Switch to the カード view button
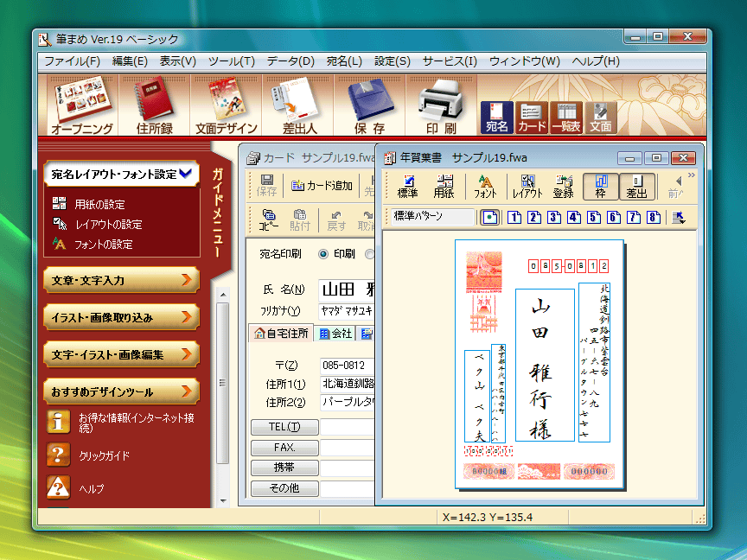The height and width of the screenshot is (560, 747). tap(532, 118)
